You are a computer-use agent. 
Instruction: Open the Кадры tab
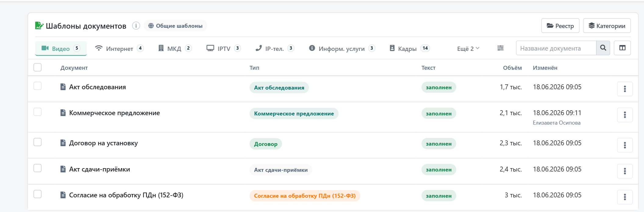click(x=410, y=48)
